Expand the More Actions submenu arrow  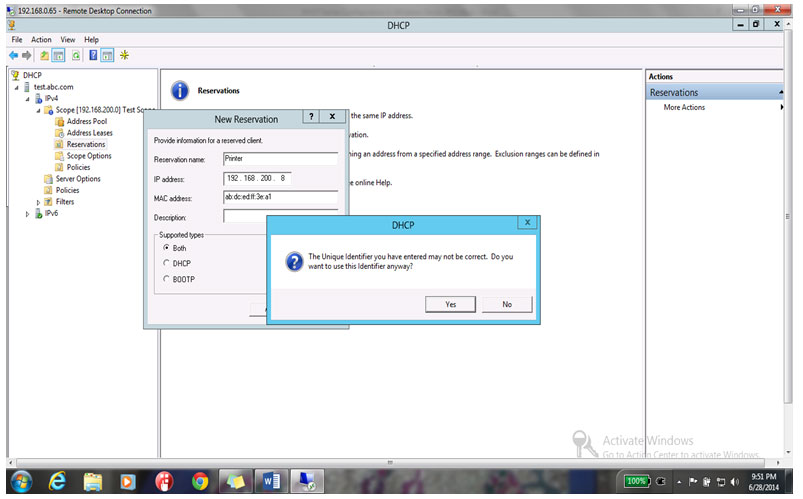pos(781,107)
